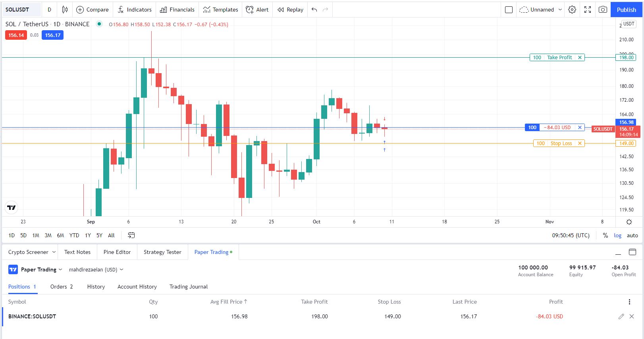Open the time axis settings gear
This screenshot has width=644, height=339.
pyautogui.click(x=629, y=222)
